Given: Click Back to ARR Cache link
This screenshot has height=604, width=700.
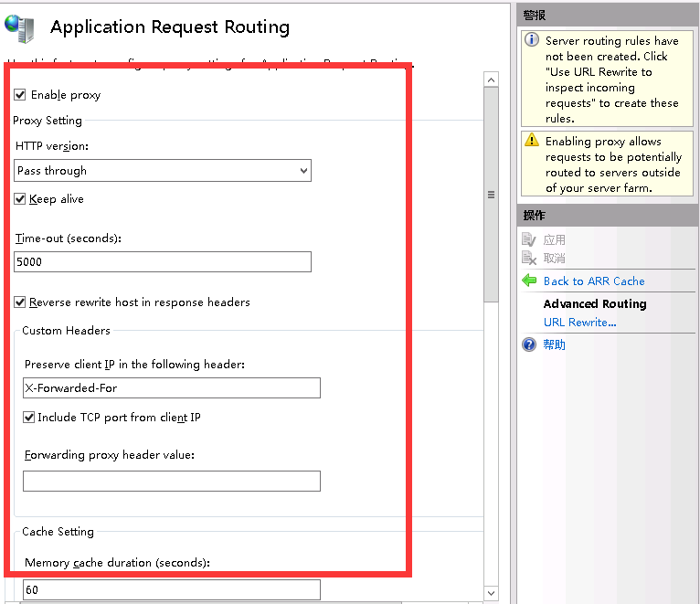Looking at the screenshot, I should 594,281.
